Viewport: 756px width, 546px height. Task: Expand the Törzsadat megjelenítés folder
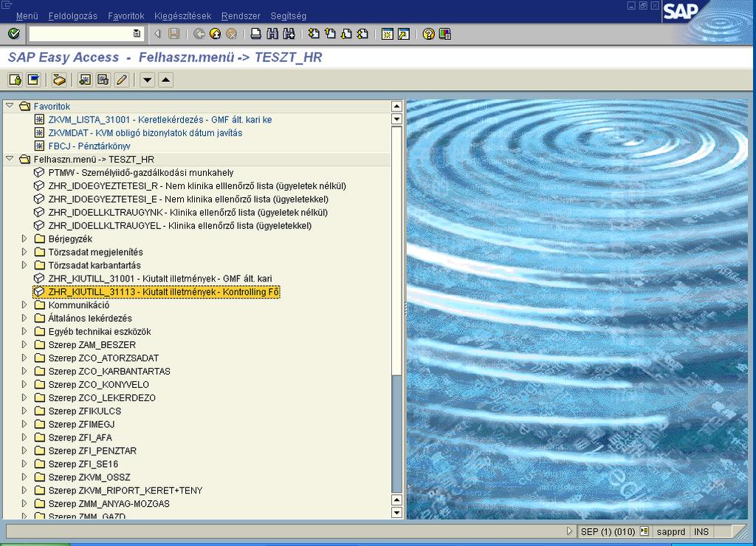click(24, 251)
